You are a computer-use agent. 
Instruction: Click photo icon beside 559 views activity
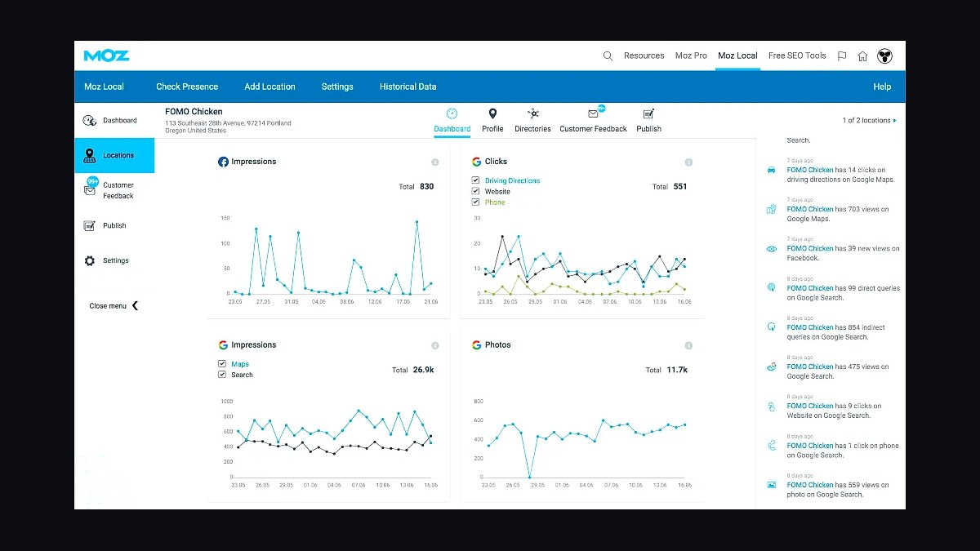[771, 485]
